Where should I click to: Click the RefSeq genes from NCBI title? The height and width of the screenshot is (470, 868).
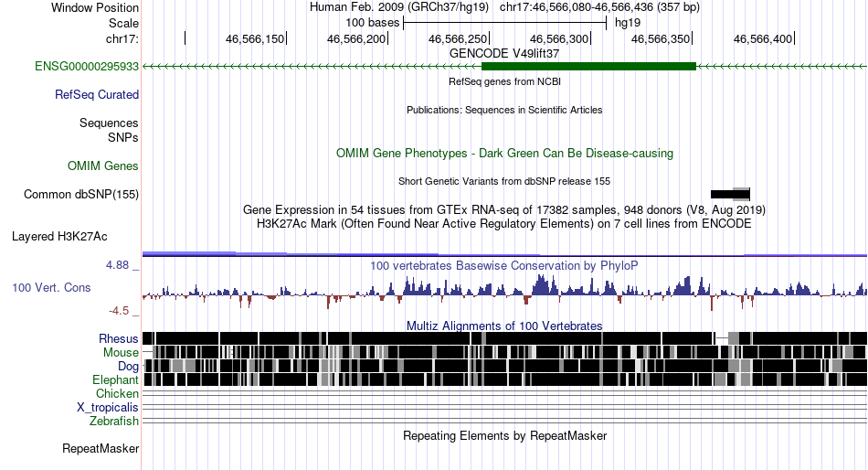pos(504,82)
